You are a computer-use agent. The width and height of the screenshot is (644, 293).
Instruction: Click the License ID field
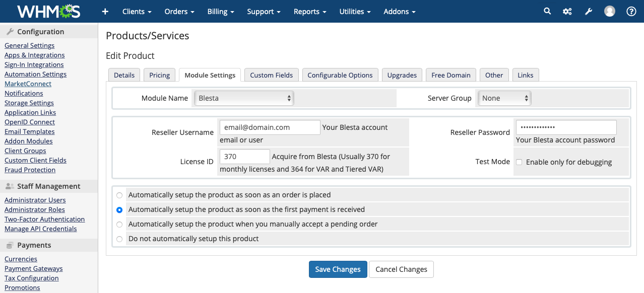pyautogui.click(x=245, y=157)
